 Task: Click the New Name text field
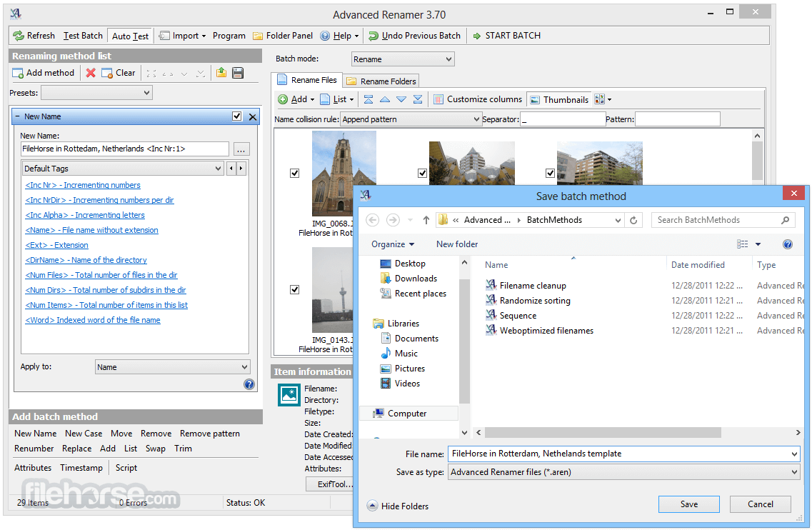click(x=125, y=149)
